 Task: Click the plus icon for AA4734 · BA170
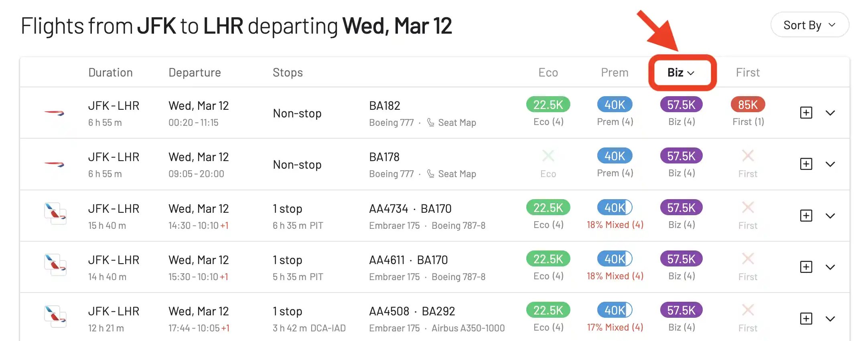click(806, 216)
